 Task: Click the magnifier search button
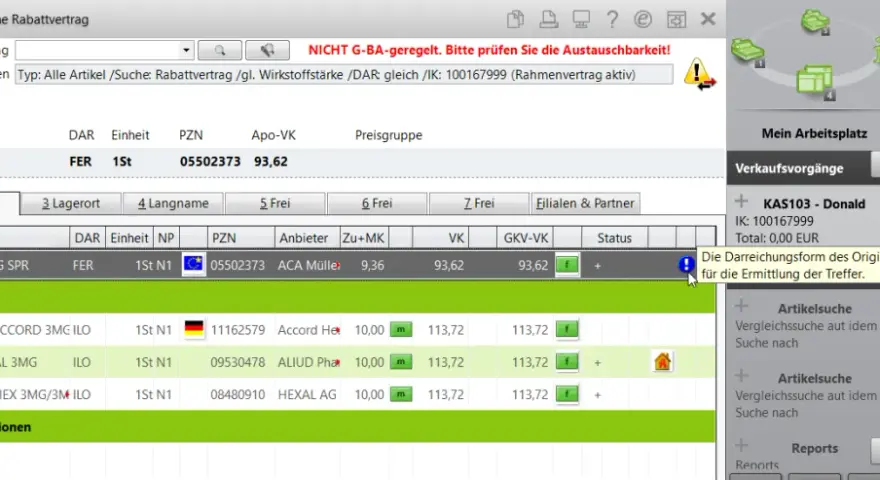(220, 51)
